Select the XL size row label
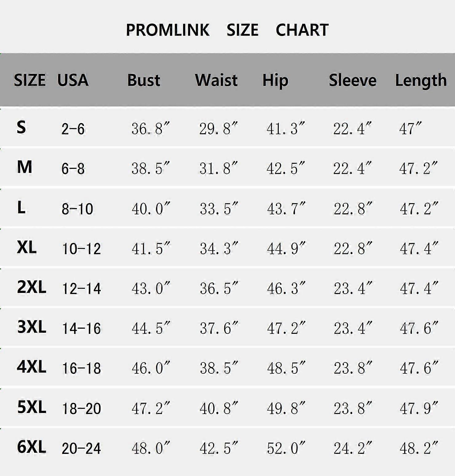The image size is (455, 476). point(27,247)
